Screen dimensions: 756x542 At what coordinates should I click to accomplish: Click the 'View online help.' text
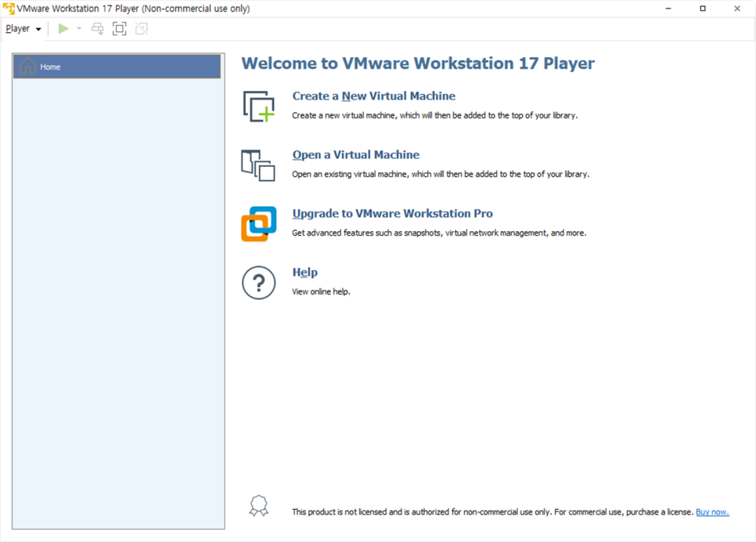click(321, 292)
